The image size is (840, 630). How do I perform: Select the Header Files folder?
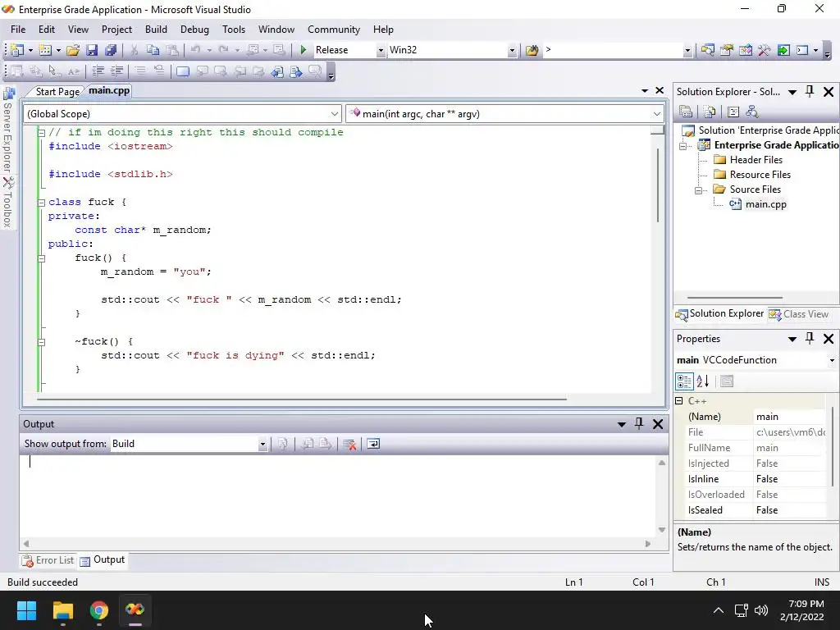[x=756, y=160]
